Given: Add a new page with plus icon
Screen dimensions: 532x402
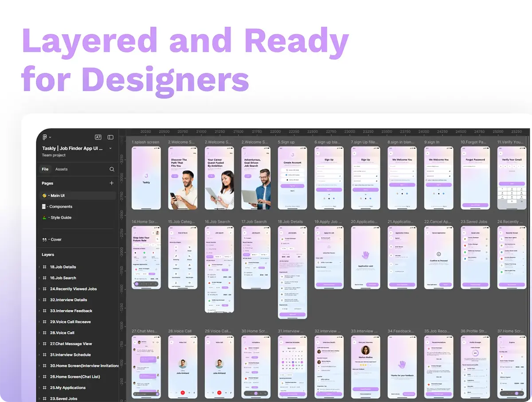Looking at the screenshot, I should (112, 183).
